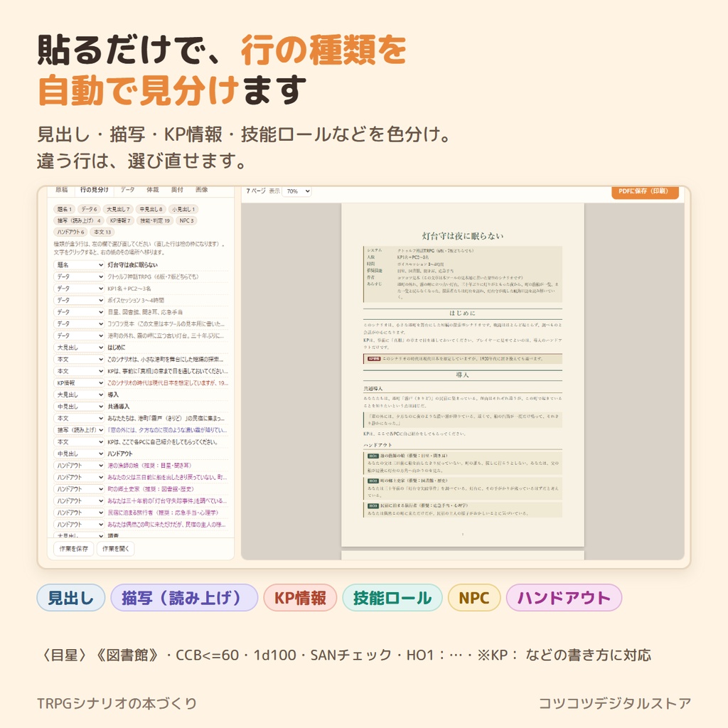This screenshot has width=728, height=728.
Task: Open the 画像 tab
Action: coord(202,189)
